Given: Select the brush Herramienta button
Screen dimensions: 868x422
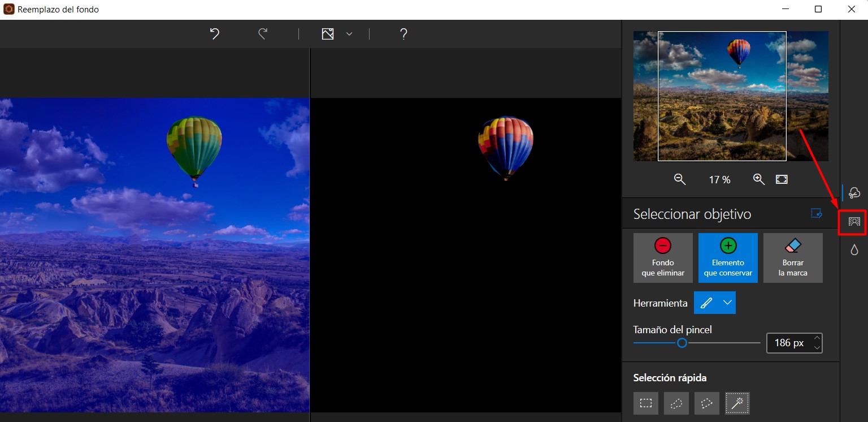Looking at the screenshot, I should (706, 303).
